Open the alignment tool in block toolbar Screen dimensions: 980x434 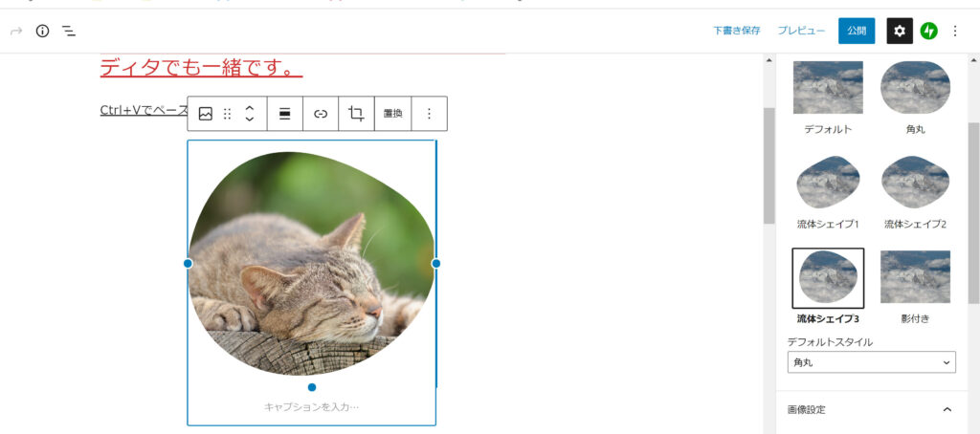pyautogui.click(x=284, y=114)
